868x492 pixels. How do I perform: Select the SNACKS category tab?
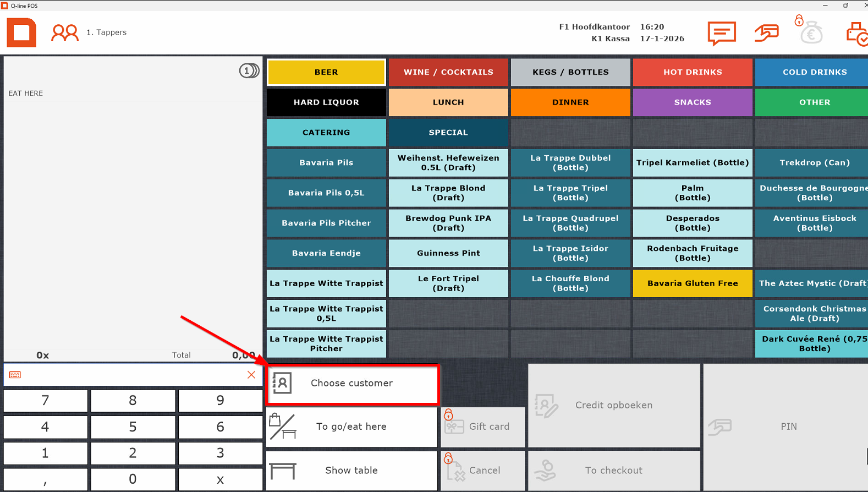pos(692,102)
